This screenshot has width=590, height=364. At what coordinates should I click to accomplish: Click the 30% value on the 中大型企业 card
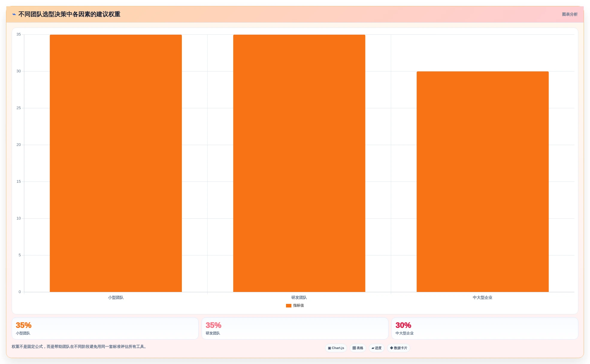[x=403, y=325]
